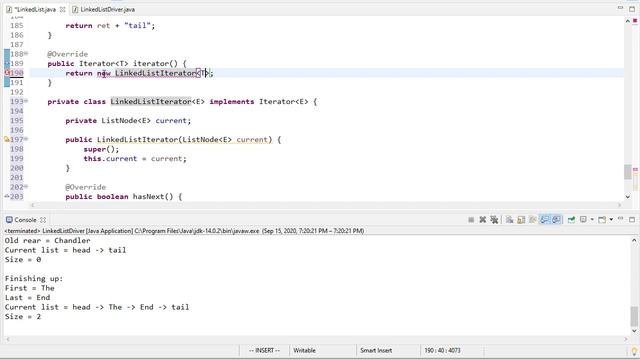Click the 'Last = End' console line

tap(27, 298)
